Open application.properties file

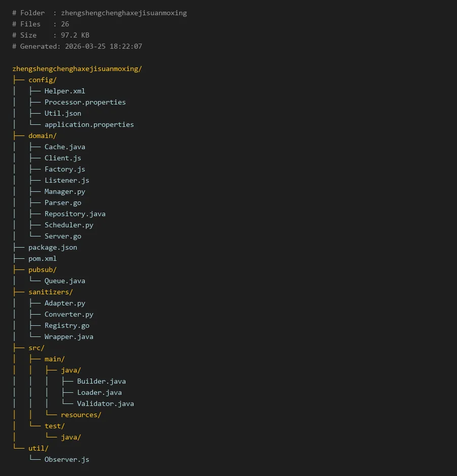pyautogui.click(x=89, y=124)
